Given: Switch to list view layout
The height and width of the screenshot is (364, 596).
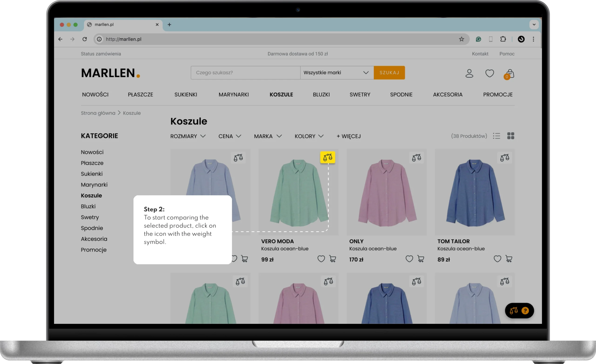Looking at the screenshot, I should point(496,136).
